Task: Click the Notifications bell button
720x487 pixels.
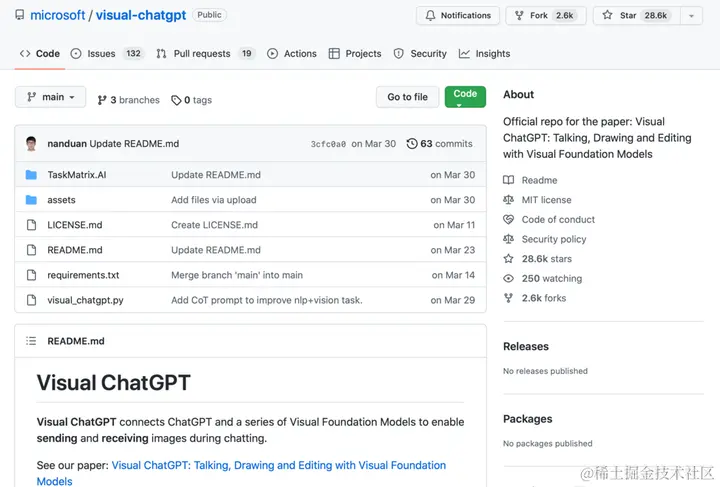Action: pyautogui.click(x=458, y=16)
